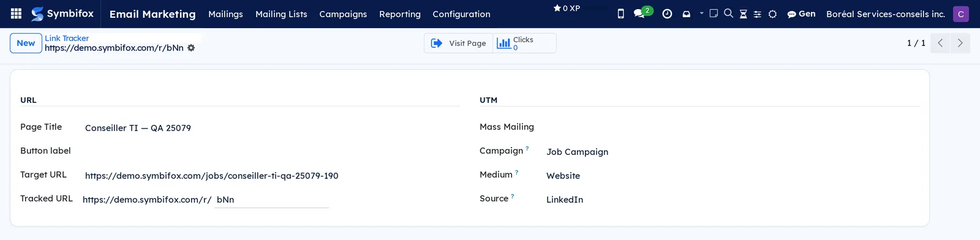The height and width of the screenshot is (240, 980).
Task: Open the Campaigns menu
Action: (x=343, y=14)
